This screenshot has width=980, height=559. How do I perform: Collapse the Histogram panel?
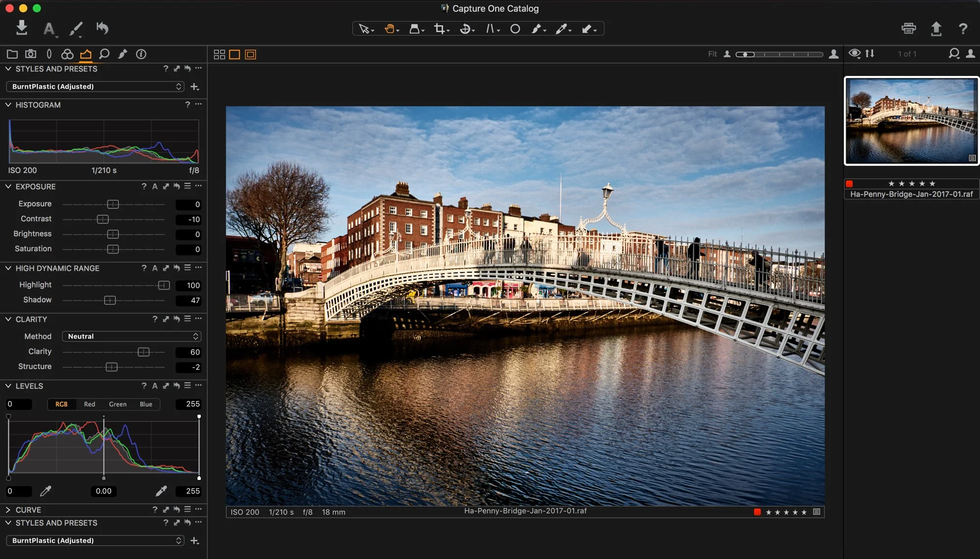click(x=8, y=104)
